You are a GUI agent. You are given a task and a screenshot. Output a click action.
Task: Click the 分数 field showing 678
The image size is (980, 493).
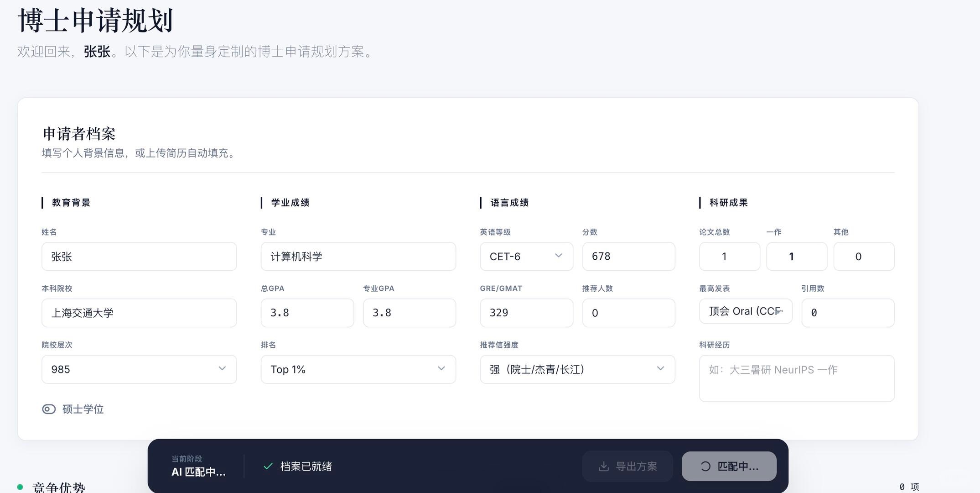click(x=628, y=257)
